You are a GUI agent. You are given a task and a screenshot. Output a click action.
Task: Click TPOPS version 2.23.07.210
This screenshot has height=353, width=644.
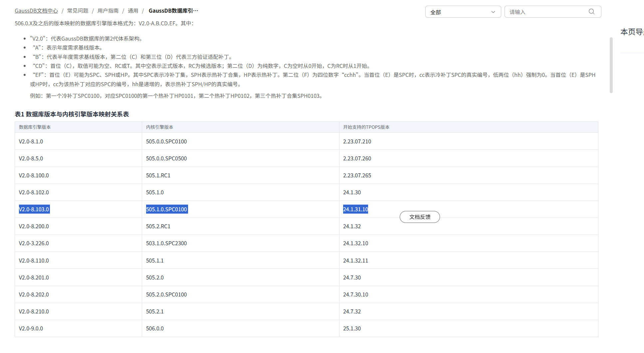point(357,141)
